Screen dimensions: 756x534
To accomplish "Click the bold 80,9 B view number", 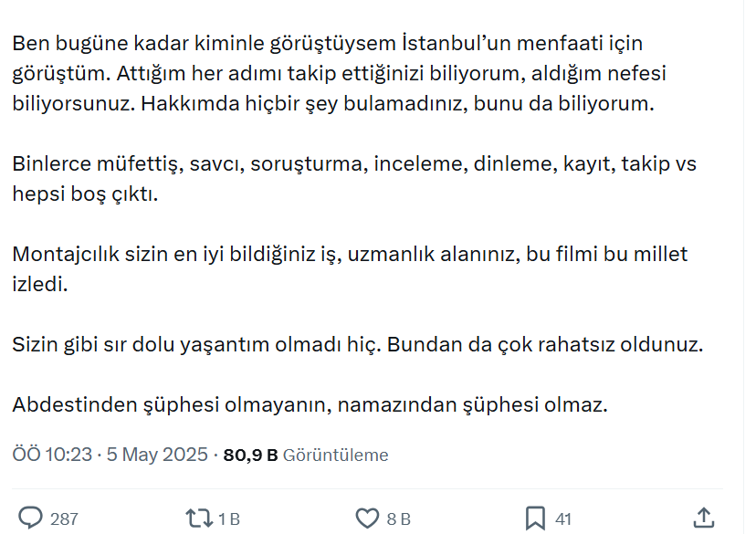I will point(251,455).
